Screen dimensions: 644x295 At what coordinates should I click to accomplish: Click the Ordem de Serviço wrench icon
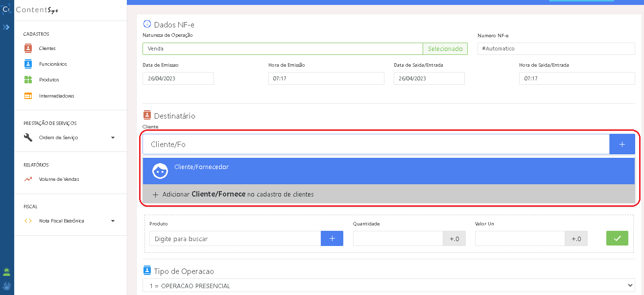[28, 138]
